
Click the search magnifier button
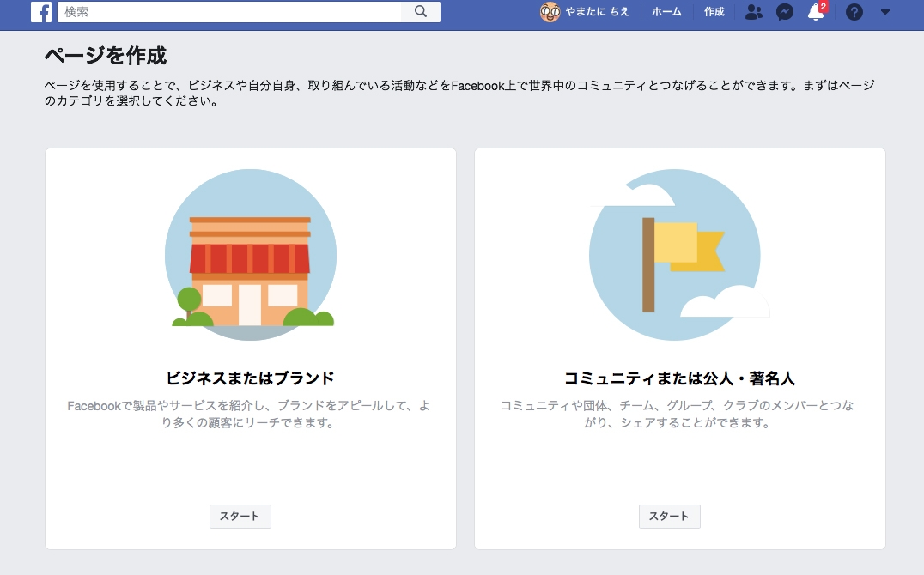point(421,12)
